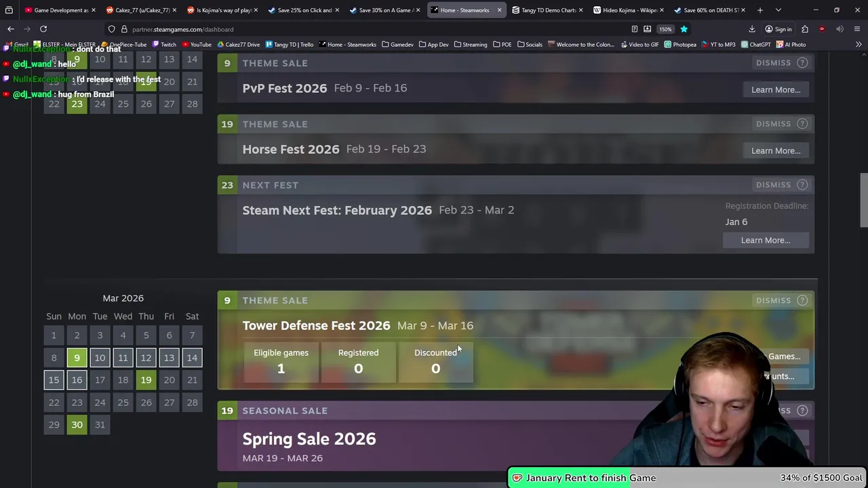Dismiss the Horse Fest 2026 event

coord(773,123)
